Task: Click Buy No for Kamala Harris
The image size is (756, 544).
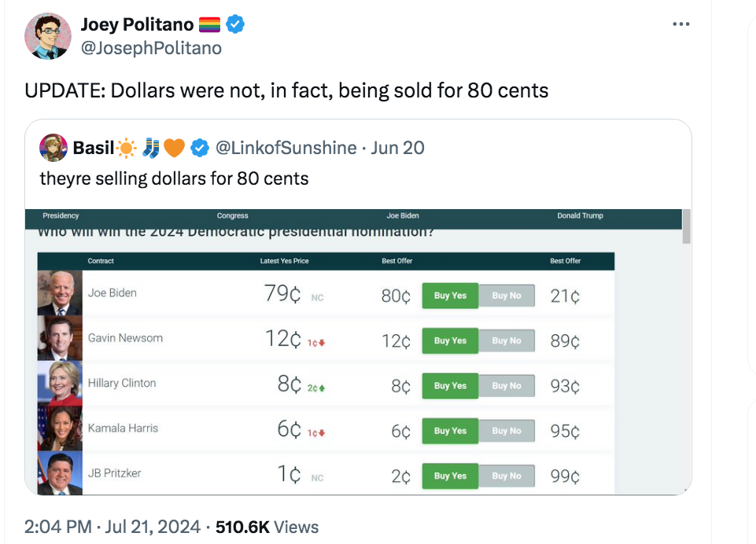Action: (507, 431)
